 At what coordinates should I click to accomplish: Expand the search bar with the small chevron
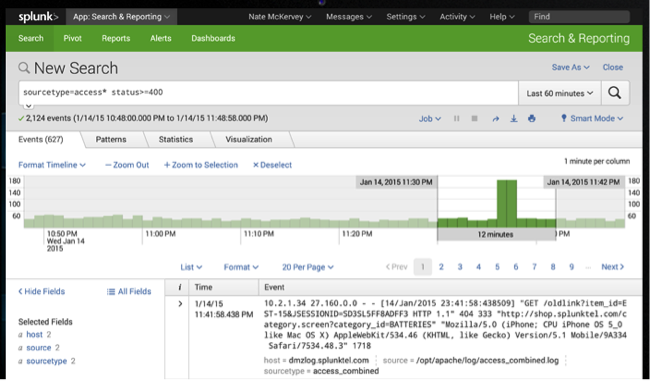pyautogui.click(x=28, y=106)
